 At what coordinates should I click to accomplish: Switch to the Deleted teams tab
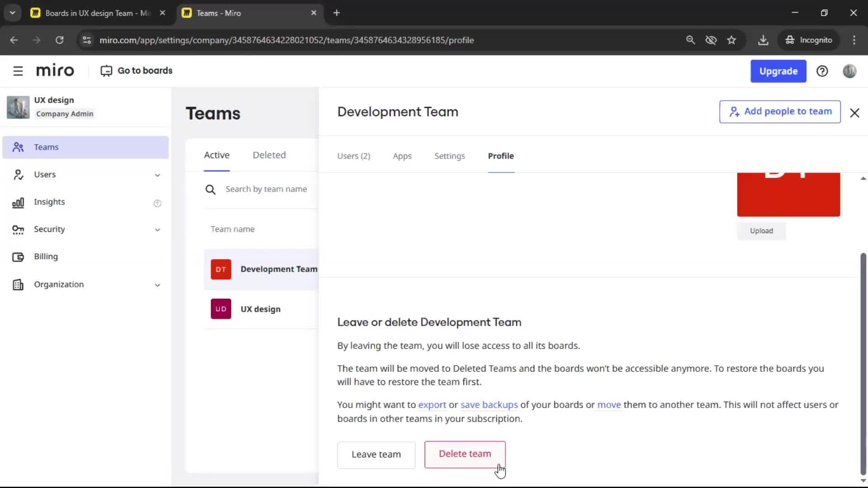[x=269, y=155]
